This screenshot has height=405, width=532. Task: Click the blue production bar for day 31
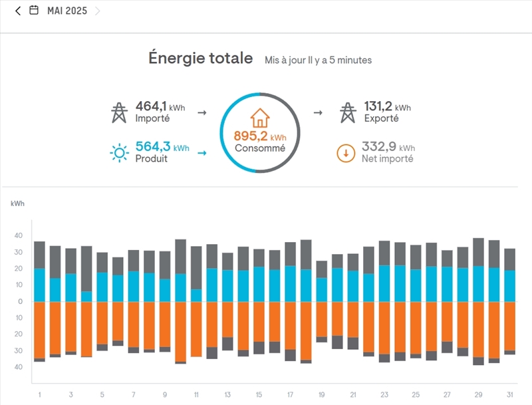coord(509,286)
